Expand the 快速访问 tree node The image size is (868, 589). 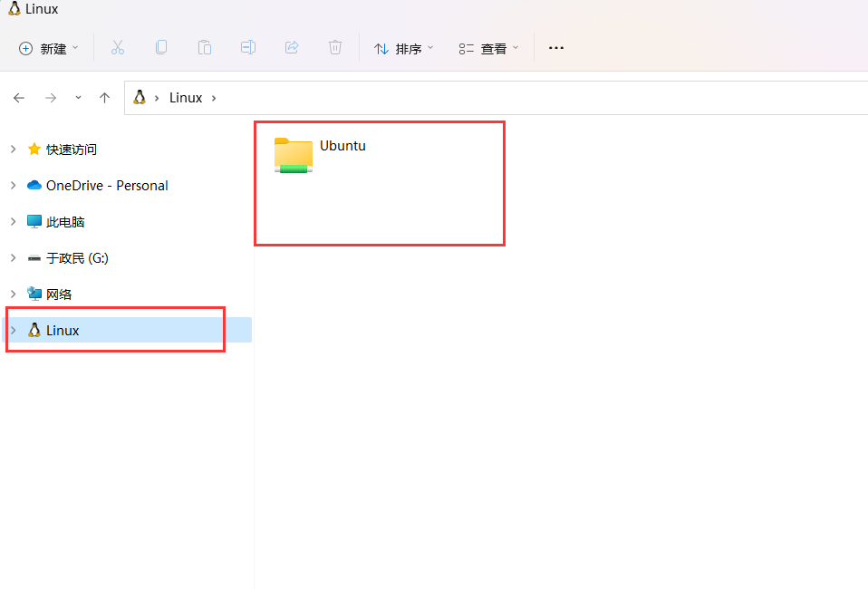coord(14,149)
